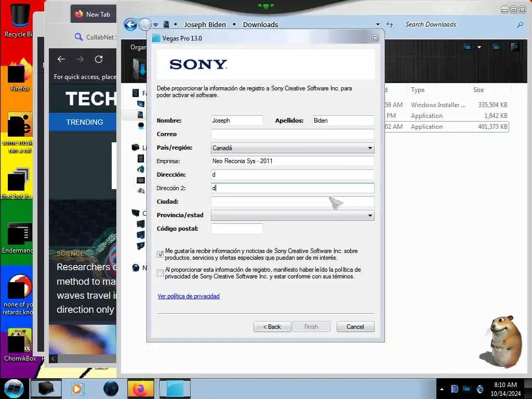Switch to the New Tab in Firefox
The height and width of the screenshot is (399, 532).
tap(94, 14)
